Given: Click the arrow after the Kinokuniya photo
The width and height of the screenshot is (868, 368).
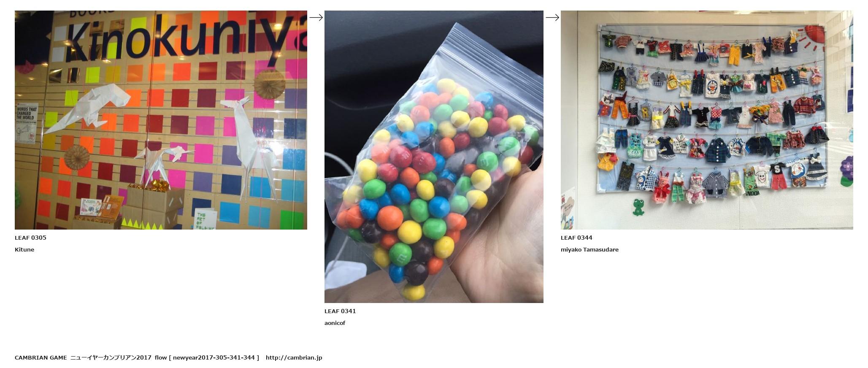Looking at the screenshot, I should (316, 17).
